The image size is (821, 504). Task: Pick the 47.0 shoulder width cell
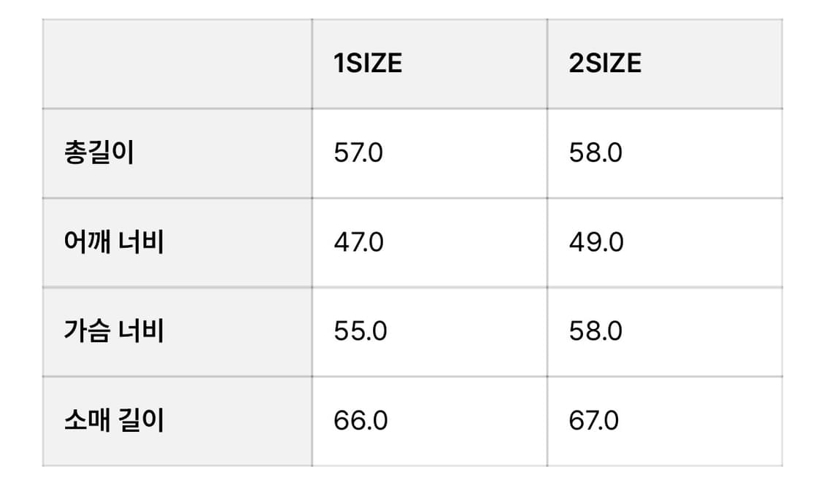(358, 243)
